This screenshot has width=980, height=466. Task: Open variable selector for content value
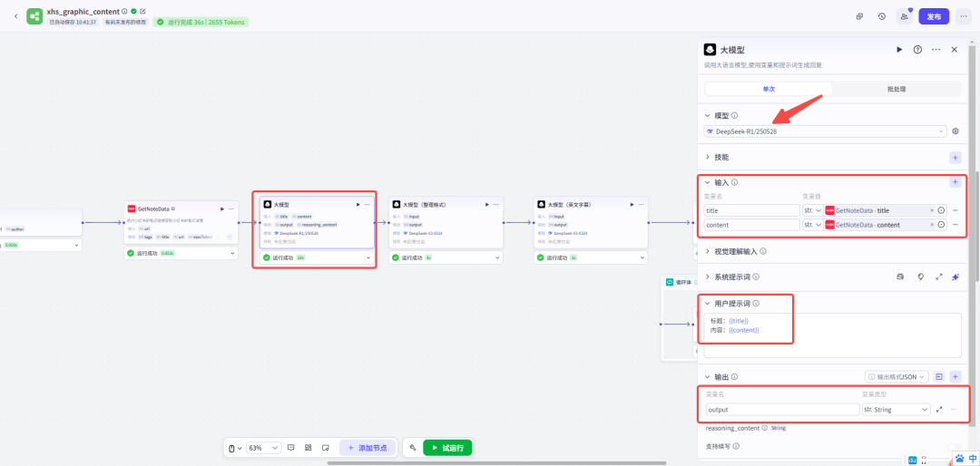point(941,225)
